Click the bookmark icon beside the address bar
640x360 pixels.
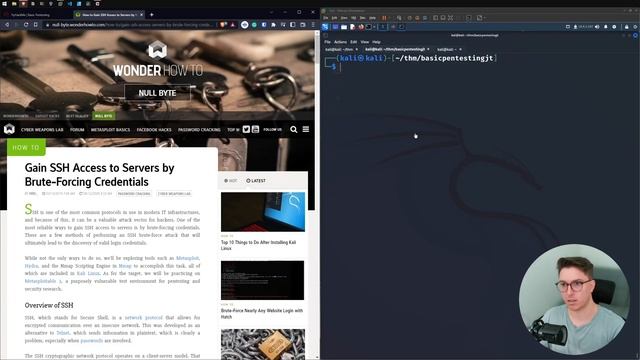click(x=36, y=25)
